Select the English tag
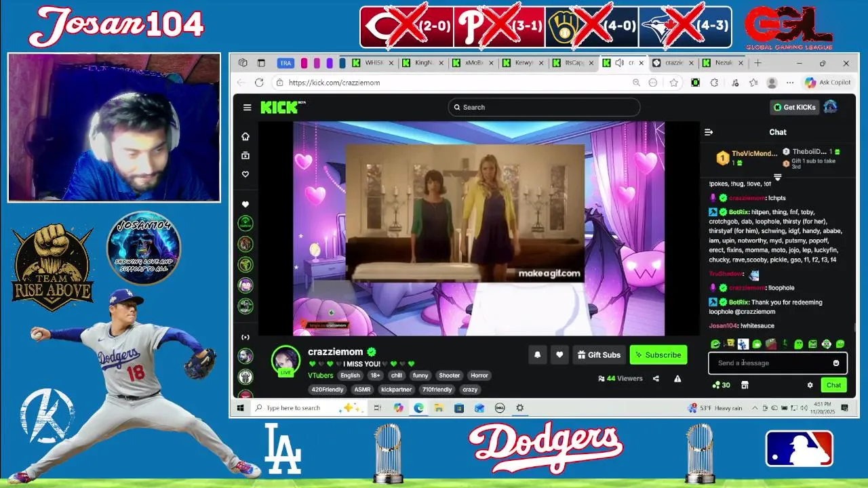The height and width of the screenshot is (488, 868). click(x=350, y=375)
